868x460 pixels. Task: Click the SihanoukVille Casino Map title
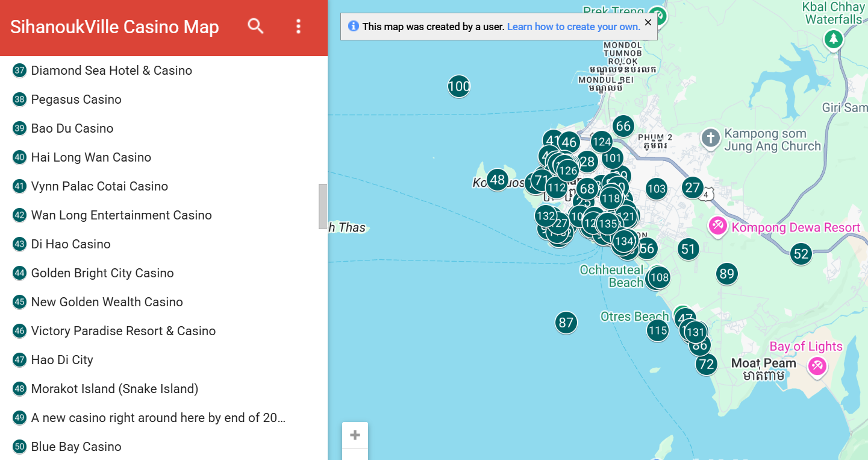point(114,27)
